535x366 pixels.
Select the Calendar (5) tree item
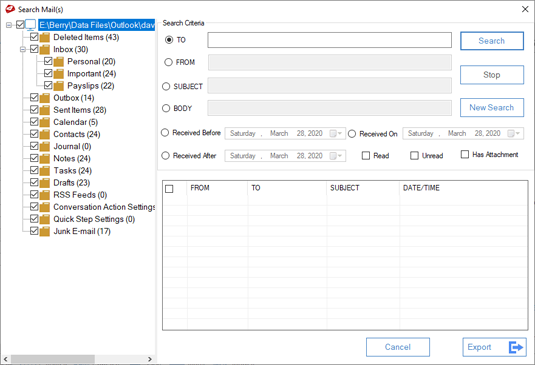coord(75,122)
